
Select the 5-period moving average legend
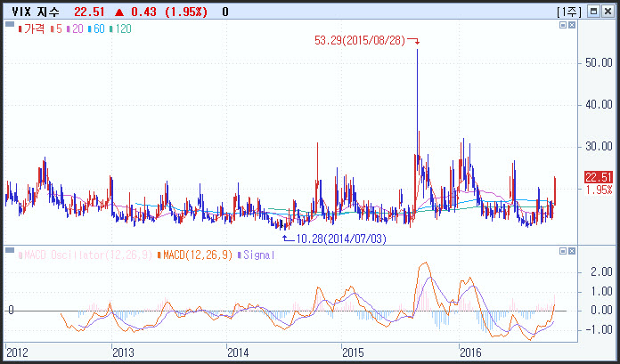[x=56, y=28]
